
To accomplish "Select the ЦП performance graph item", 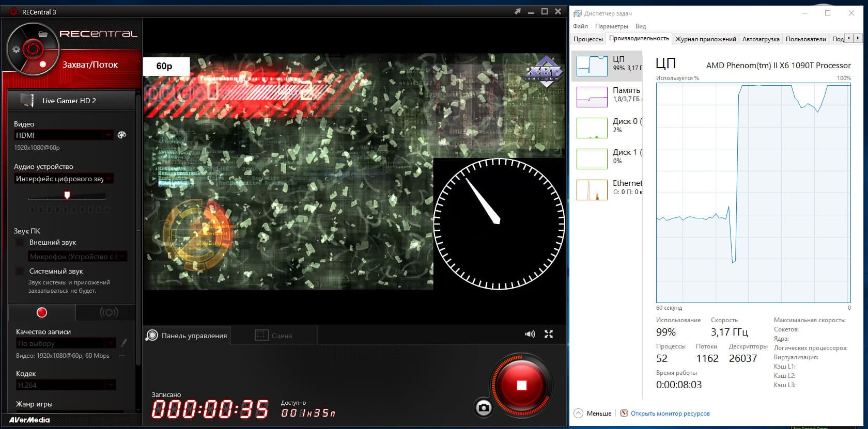I will pyautogui.click(x=608, y=66).
